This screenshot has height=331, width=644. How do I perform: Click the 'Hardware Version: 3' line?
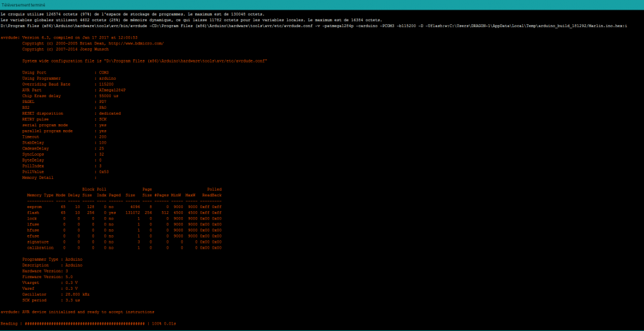(45, 271)
